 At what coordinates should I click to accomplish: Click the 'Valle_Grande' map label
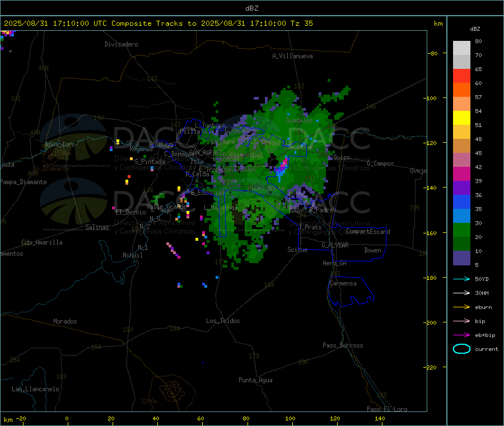click(166, 207)
